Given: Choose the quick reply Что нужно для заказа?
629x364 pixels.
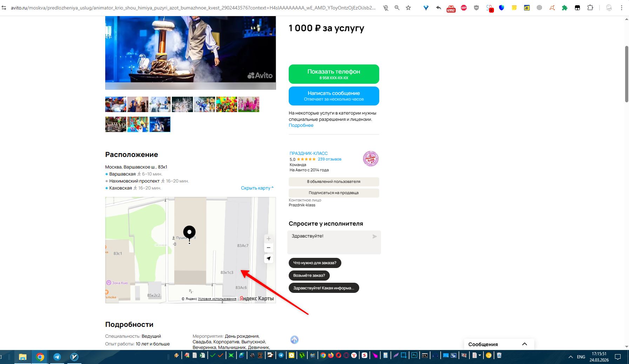Looking at the screenshot, I should coord(315,263).
